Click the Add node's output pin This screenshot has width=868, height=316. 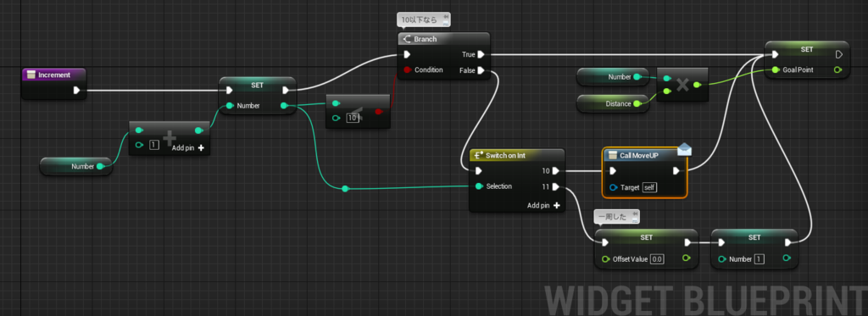[x=199, y=130]
